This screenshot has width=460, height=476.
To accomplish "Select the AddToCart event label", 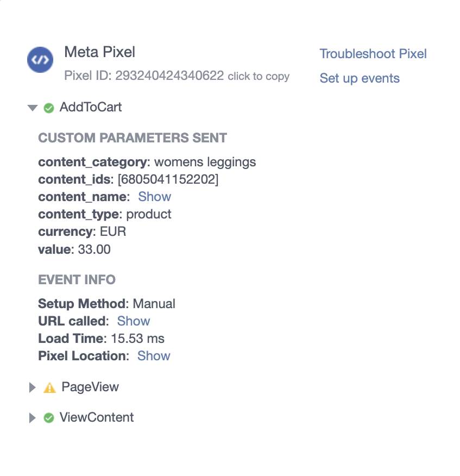I will click(91, 108).
